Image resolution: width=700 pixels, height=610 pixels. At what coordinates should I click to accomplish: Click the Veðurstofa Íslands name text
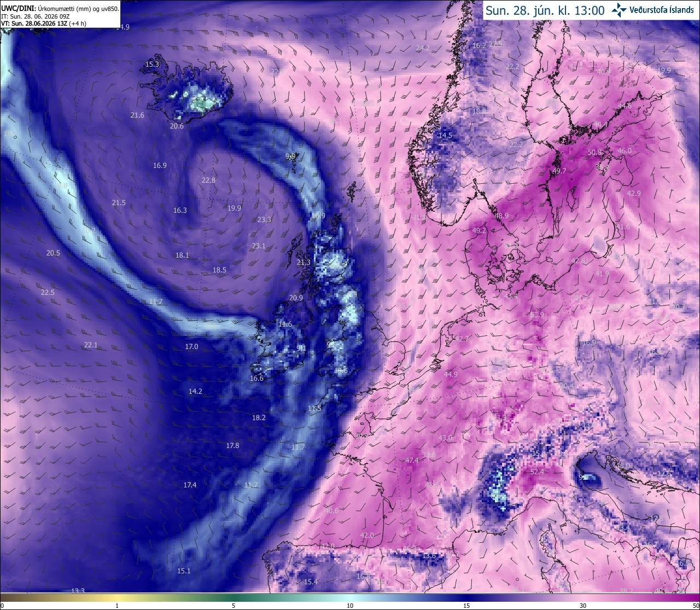(x=662, y=10)
